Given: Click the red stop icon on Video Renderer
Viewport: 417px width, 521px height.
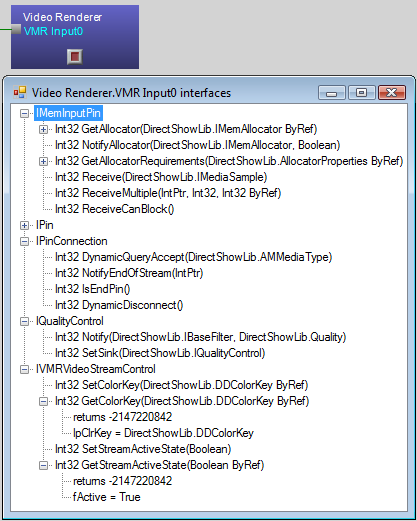Looking at the screenshot, I should pyautogui.click(x=75, y=56).
